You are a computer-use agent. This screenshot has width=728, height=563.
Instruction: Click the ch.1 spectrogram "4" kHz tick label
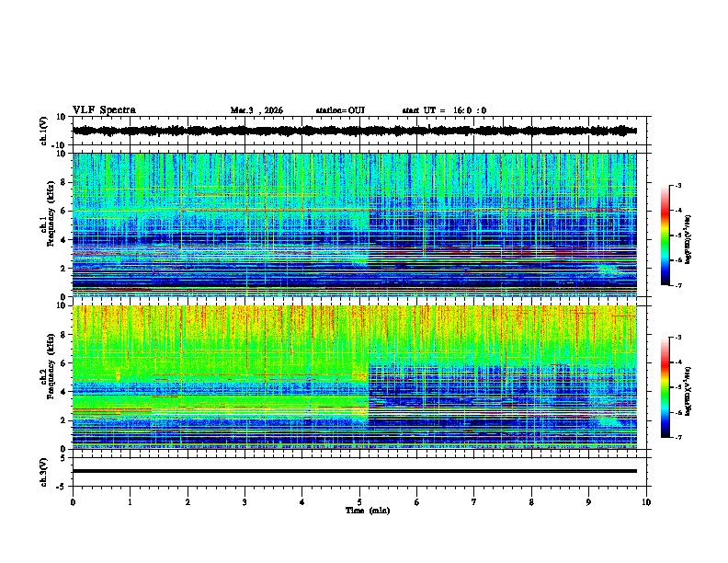click(x=63, y=240)
